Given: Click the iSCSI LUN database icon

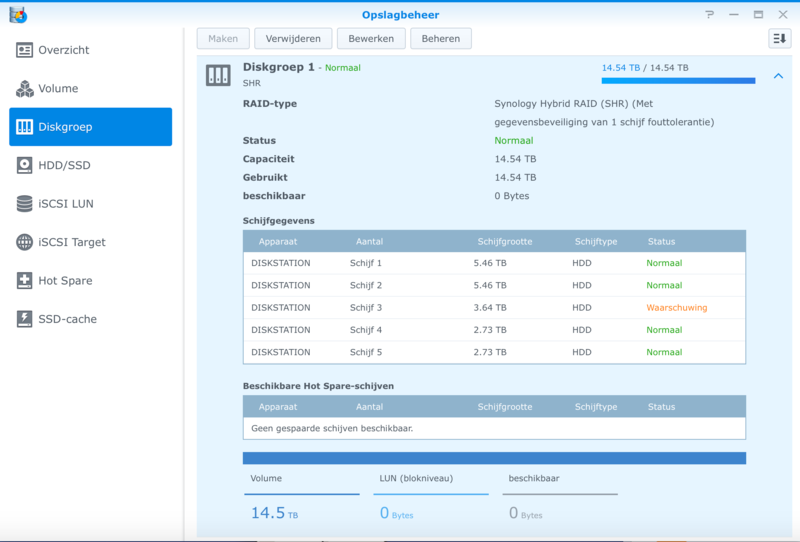Looking at the screenshot, I should [x=25, y=204].
